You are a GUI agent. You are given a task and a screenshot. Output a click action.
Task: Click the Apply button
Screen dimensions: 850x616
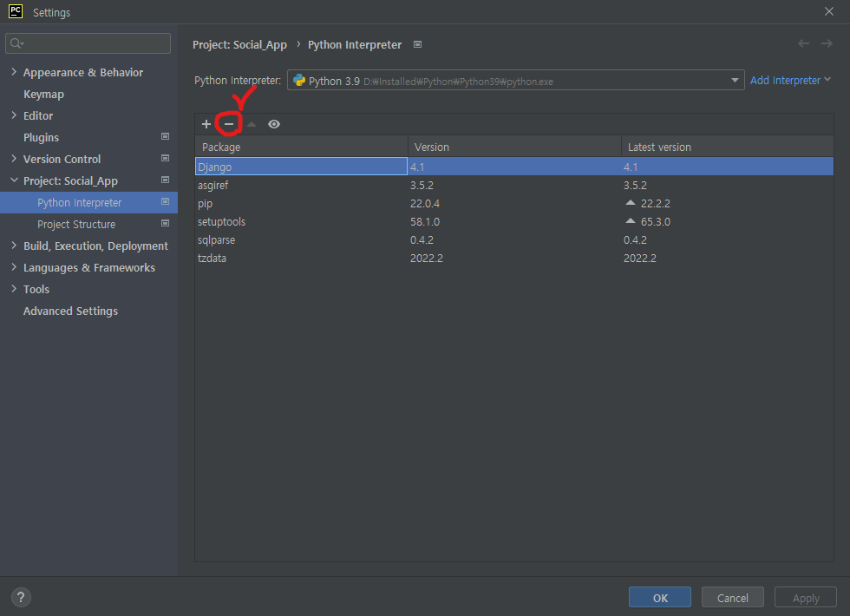[806, 598]
